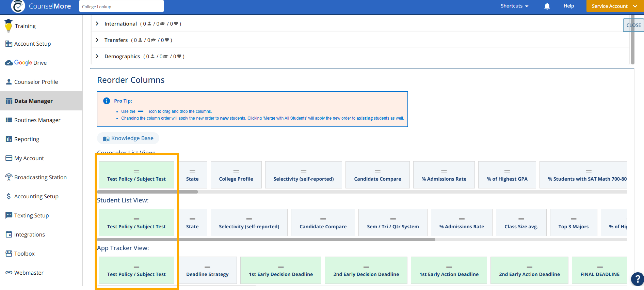The image size is (644, 290).
Task: Click the Training lightbulb icon
Action: [x=9, y=26]
